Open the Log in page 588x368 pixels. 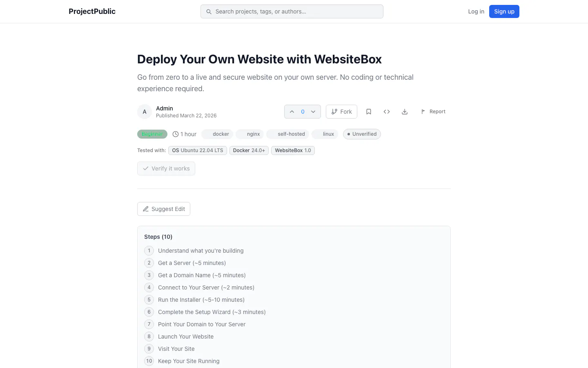pos(476,11)
